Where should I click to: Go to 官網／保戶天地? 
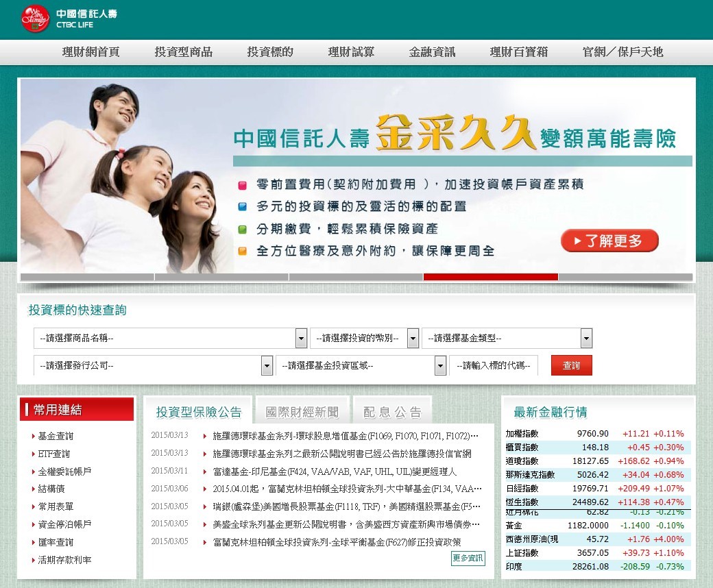623,52
